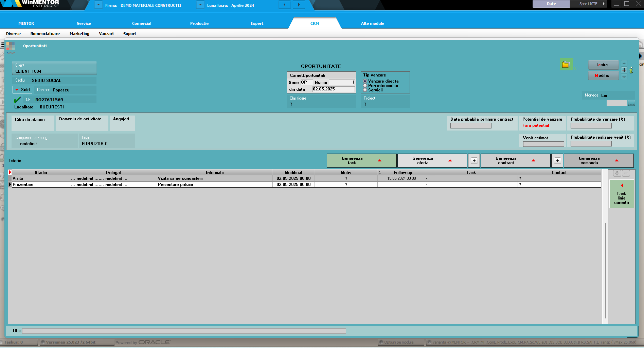
Task: Select Prin intermediar radio option
Action: tap(365, 86)
